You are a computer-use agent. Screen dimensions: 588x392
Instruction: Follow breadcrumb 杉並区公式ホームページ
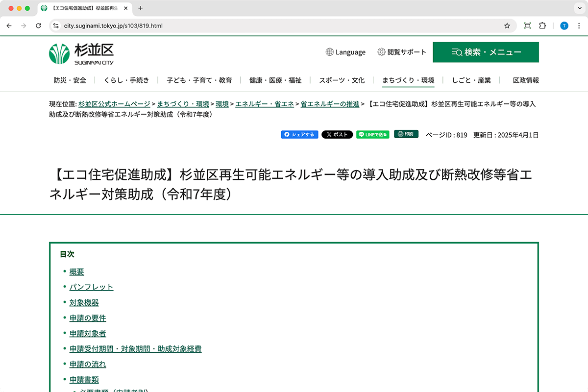coord(114,104)
